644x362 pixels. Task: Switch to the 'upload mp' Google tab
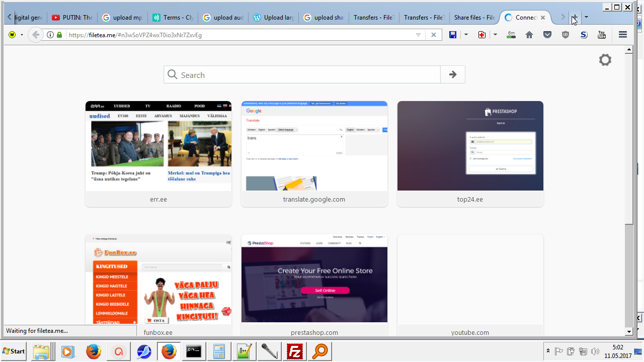click(122, 18)
